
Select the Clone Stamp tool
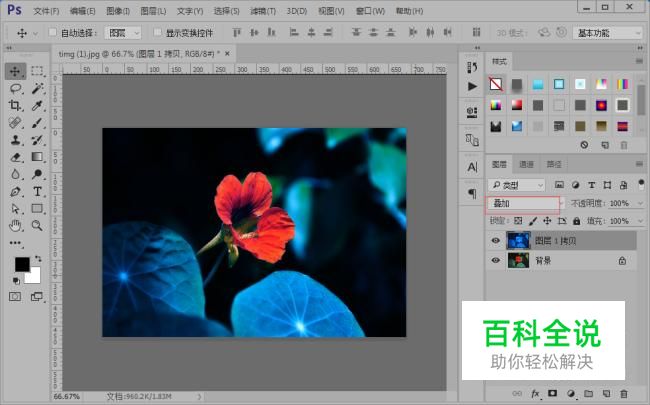pos(15,140)
